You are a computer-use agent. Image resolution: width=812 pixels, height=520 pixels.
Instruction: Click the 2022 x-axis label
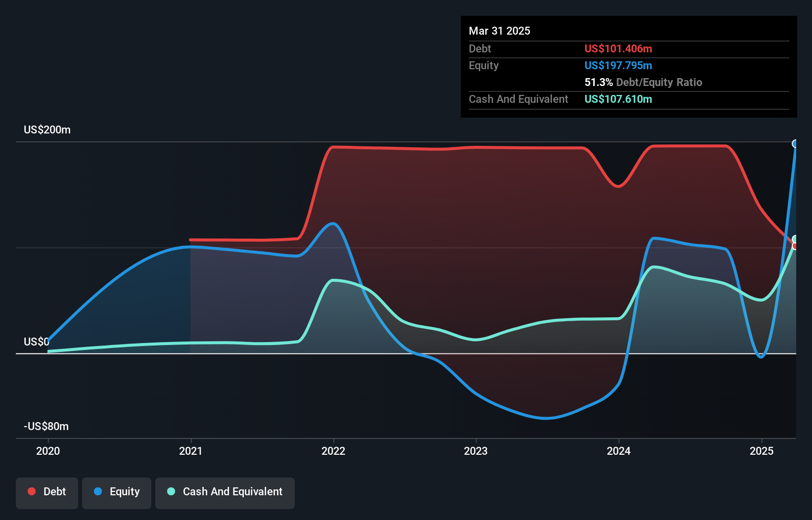tap(333, 451)
